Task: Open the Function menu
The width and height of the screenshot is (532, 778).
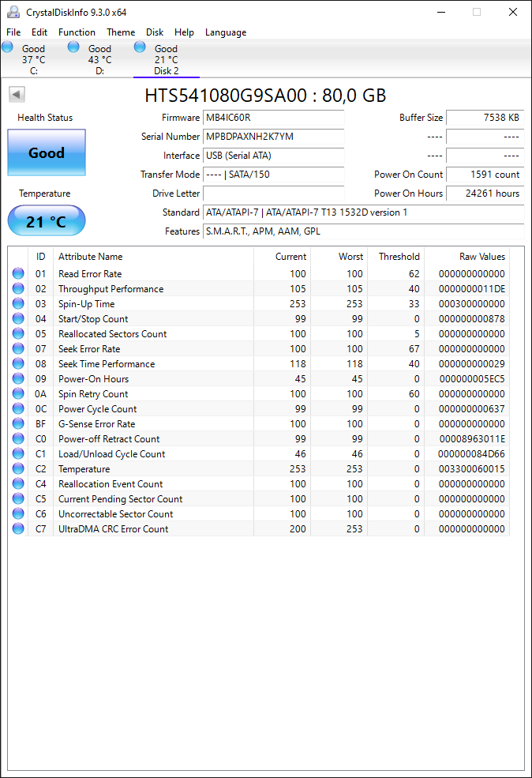Action: point(77,32)
